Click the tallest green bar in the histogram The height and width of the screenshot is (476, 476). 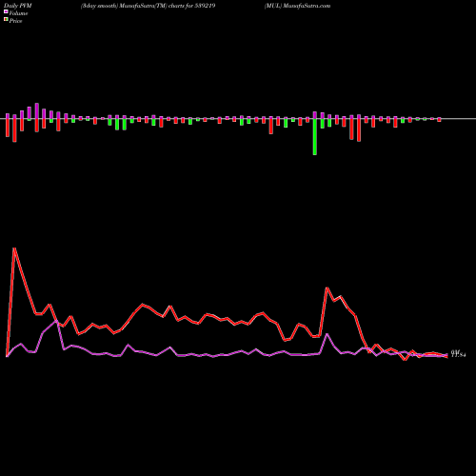(315, 137)
